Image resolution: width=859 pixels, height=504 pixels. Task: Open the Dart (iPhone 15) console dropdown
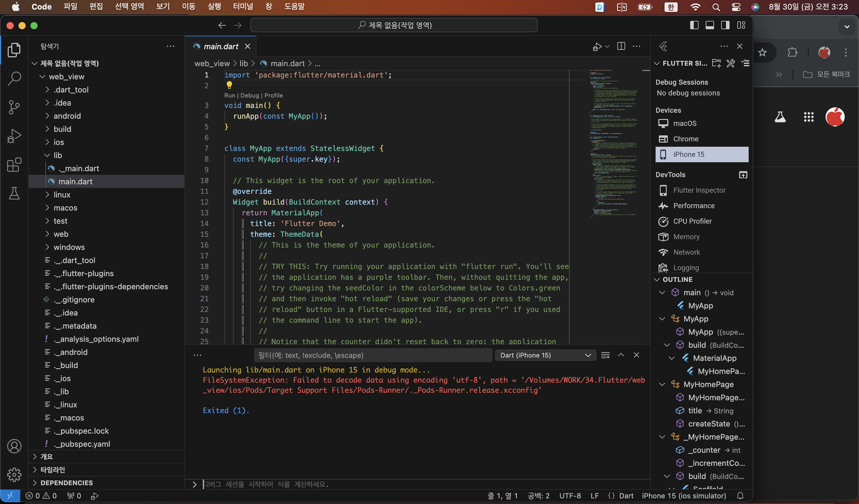tap(545, 355)
